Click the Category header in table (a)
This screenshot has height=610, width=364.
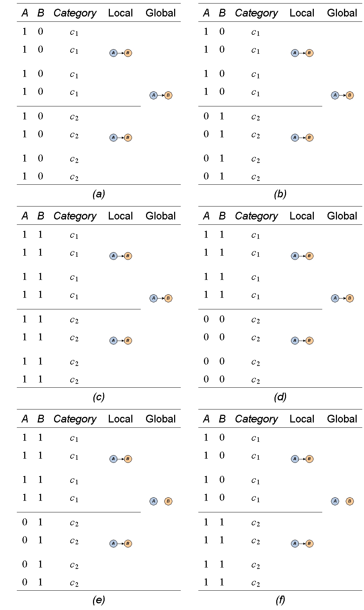(x=75, y=13)
